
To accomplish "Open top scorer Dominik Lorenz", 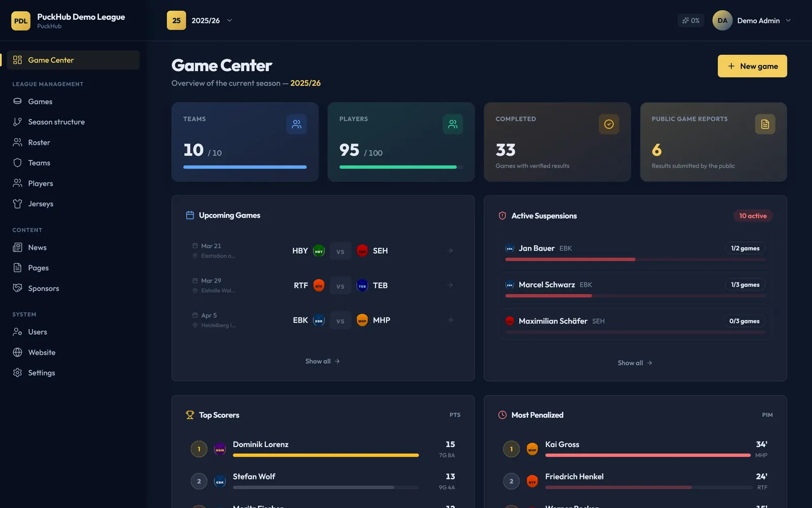I will point(323,449).
